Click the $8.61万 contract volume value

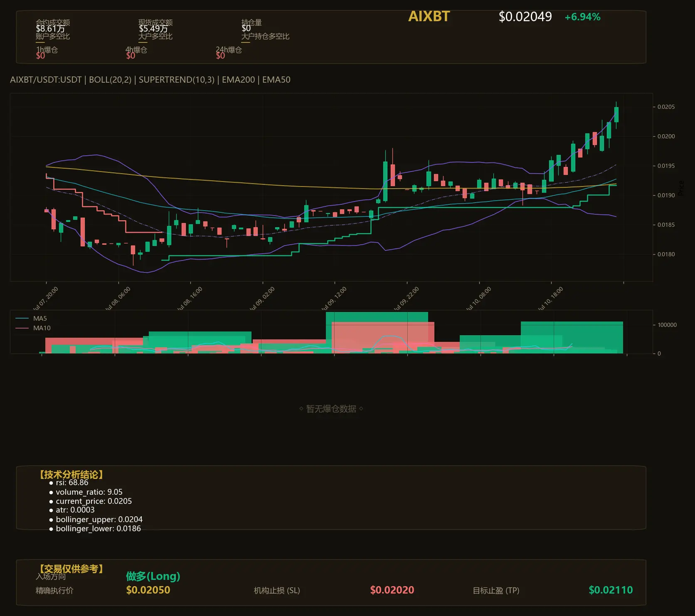50,29
